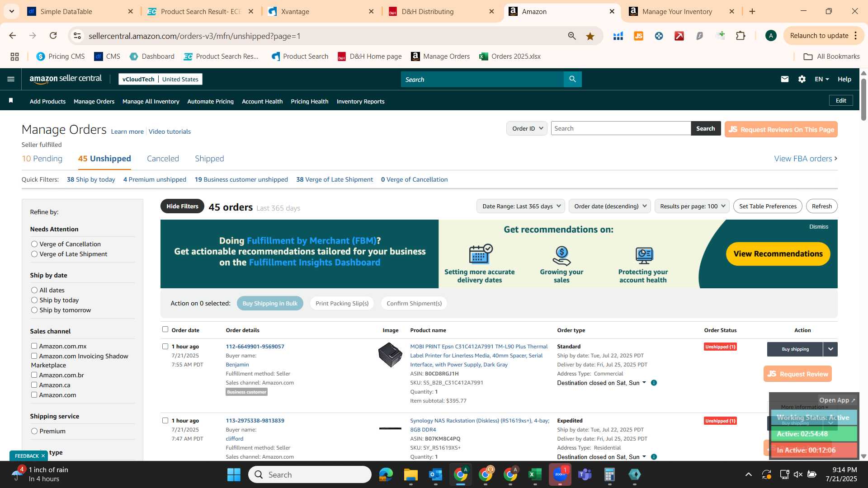Go back with the browser back arrow
The height and width of the screenshot is (488, 868).
[13, 36]
